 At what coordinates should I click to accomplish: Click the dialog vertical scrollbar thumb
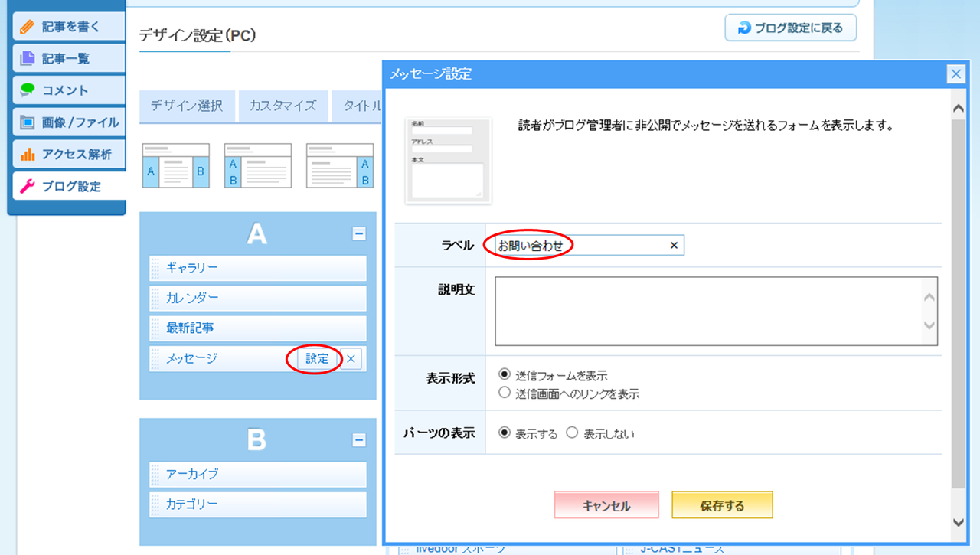(x=958, y=304)
